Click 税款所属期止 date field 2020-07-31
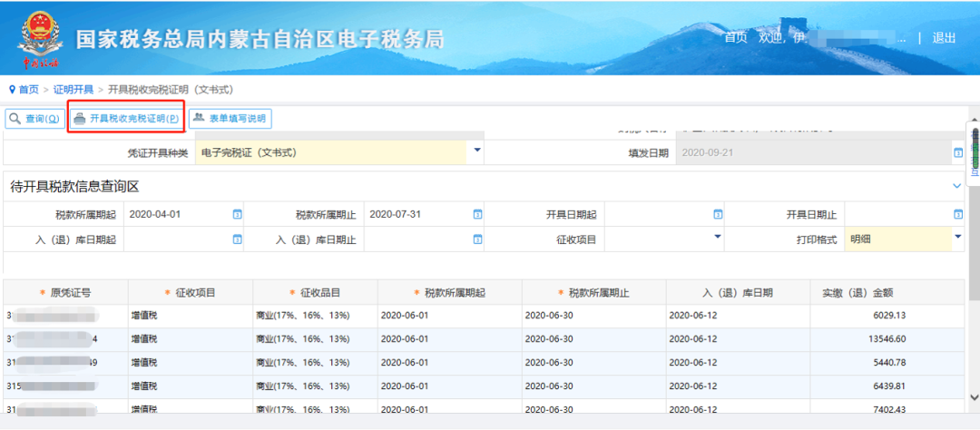980x430 pixels. [418, 214]
